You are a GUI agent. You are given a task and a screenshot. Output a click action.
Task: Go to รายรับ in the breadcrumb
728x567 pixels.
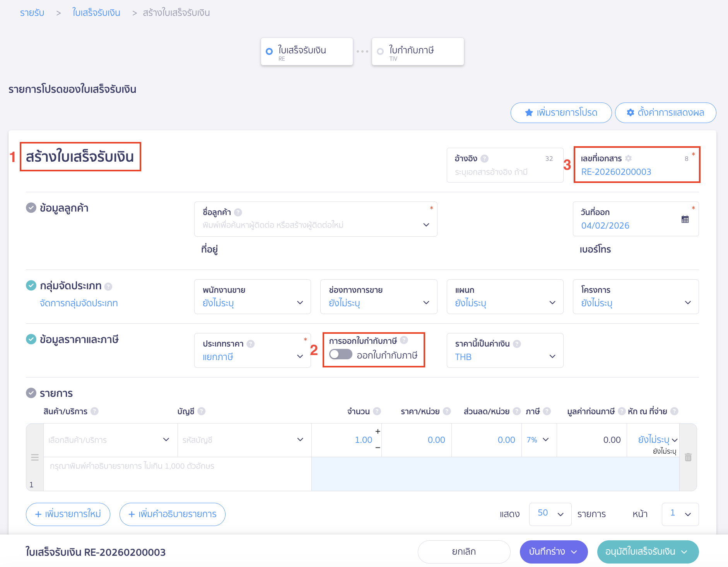click(32, 13)
